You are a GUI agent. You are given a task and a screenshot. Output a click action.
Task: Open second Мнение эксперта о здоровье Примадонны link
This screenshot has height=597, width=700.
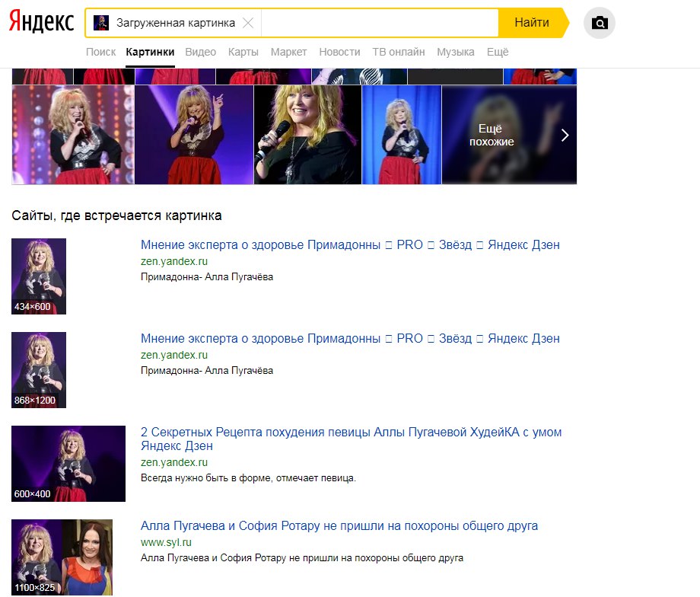point(350,339)
